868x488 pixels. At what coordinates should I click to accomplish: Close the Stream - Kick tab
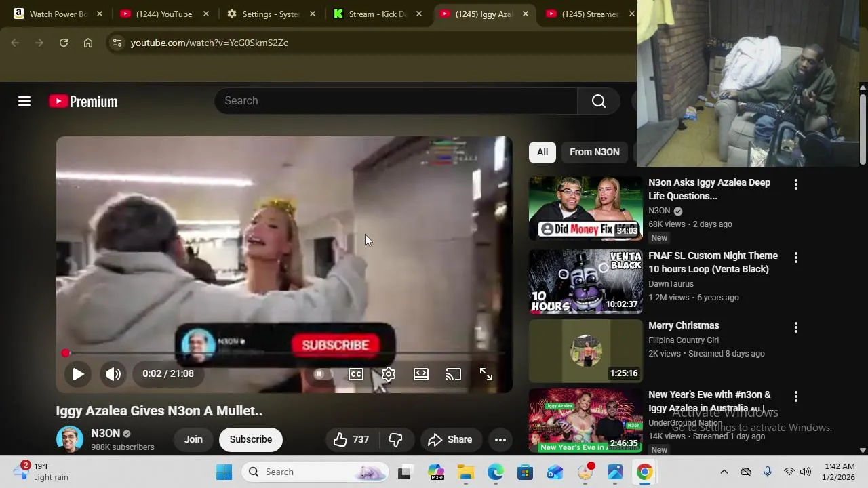click(419, 14)
